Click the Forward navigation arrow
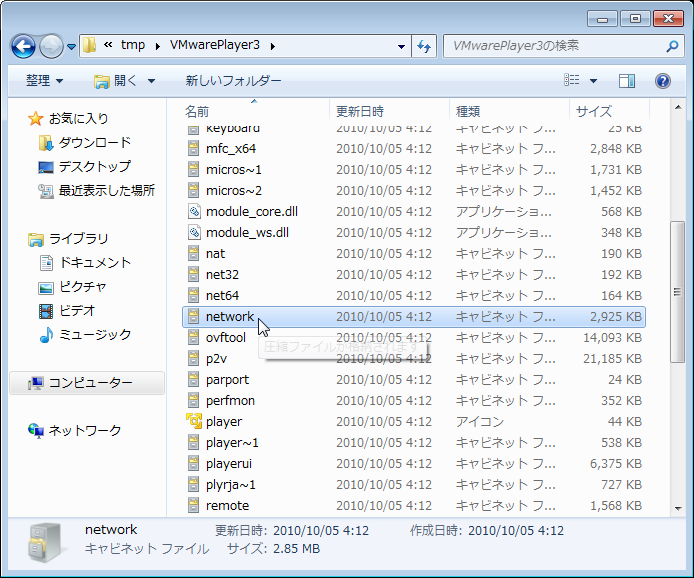 click(51, 46)
